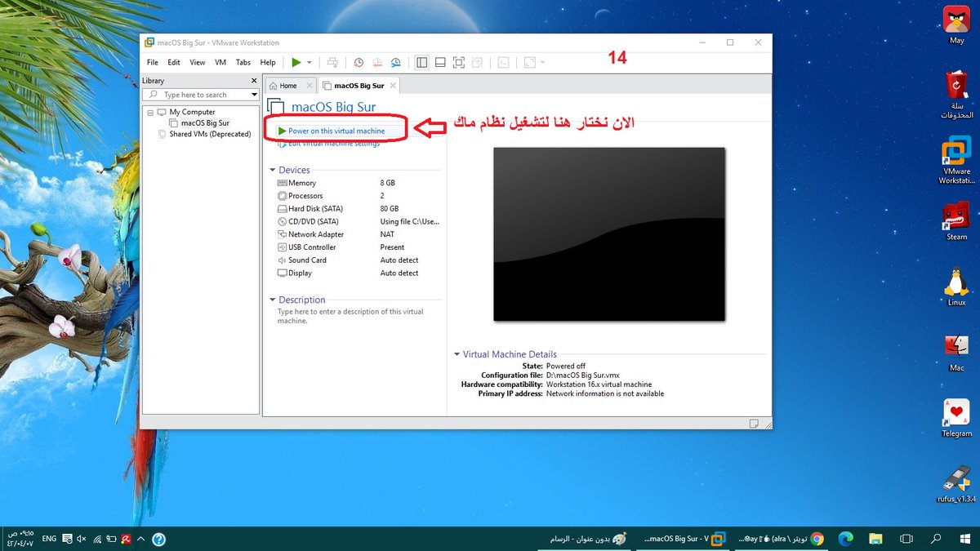The width and height of the screenshot is (980, 551).
Task: Click the Sound Card device icon
Action: click(x=283, y=260)
